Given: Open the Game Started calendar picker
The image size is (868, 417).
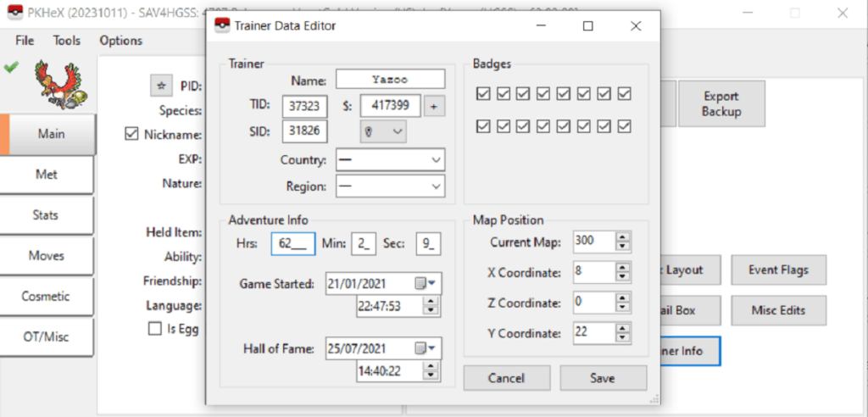Looking at the screenshot, I should [x=424, y=283].
